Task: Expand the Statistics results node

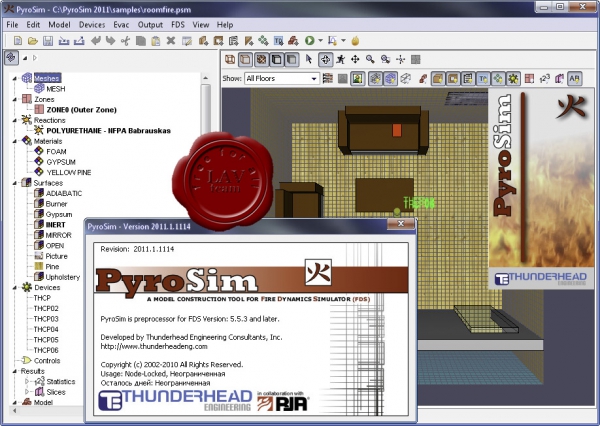Action: 27,381
